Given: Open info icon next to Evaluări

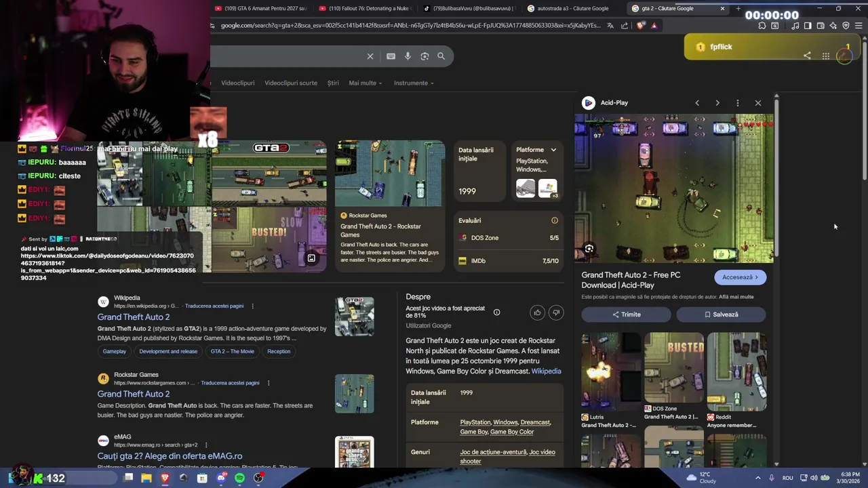Looking at the screenshot, I should pyautogui.click(x=555, y=220).
